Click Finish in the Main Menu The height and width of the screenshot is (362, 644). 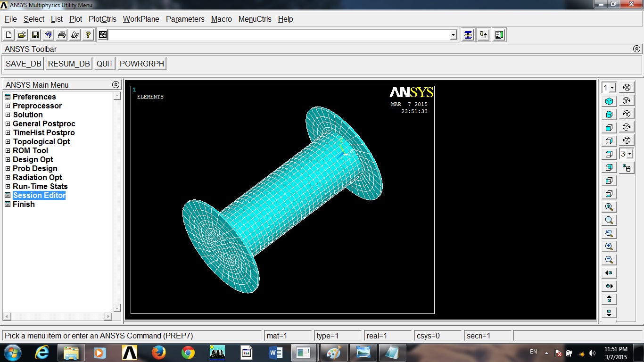point(24,204)
